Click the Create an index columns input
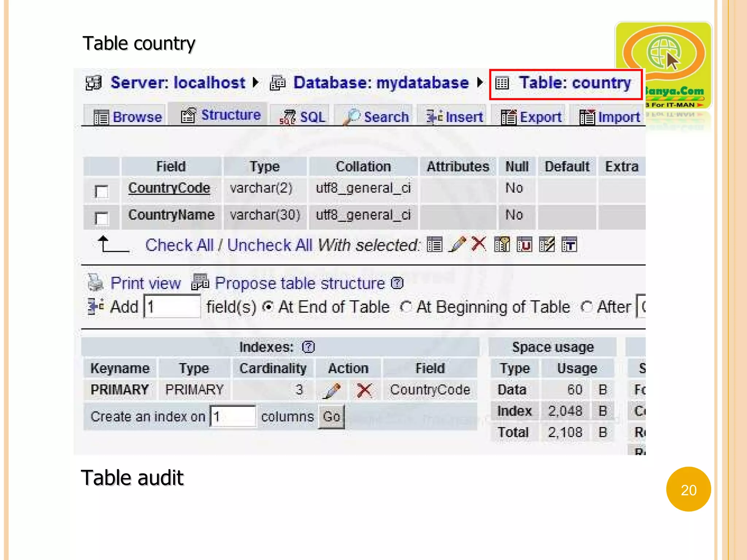This screenshot has height=560, width=747. [233, 416]
